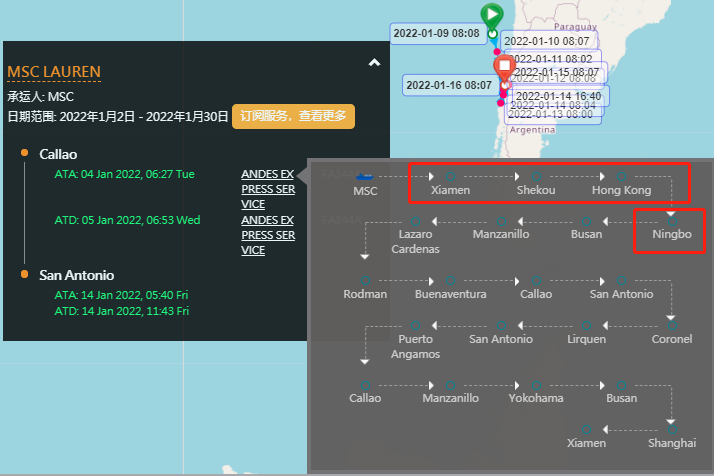Click the green start marker on map
The image size is (714, 476).
[x=492, y=17]
